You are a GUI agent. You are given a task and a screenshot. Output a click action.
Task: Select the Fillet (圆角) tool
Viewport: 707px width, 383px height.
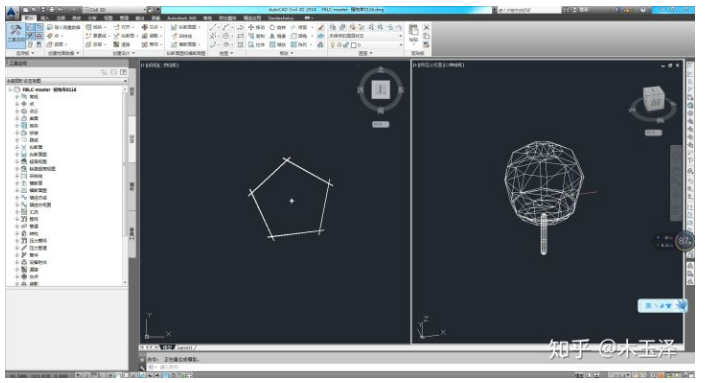pyautogui.click(x=299, y=36)
